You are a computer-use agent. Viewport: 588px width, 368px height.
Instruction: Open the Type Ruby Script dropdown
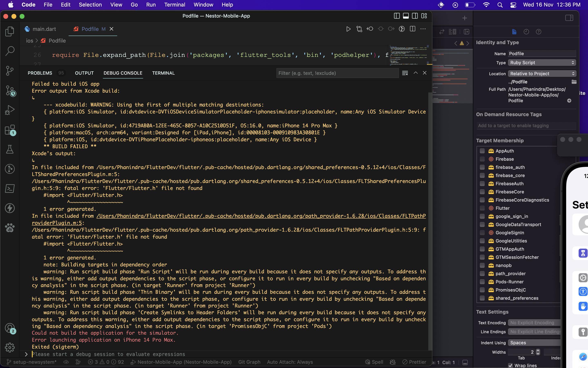click(542, 63)
